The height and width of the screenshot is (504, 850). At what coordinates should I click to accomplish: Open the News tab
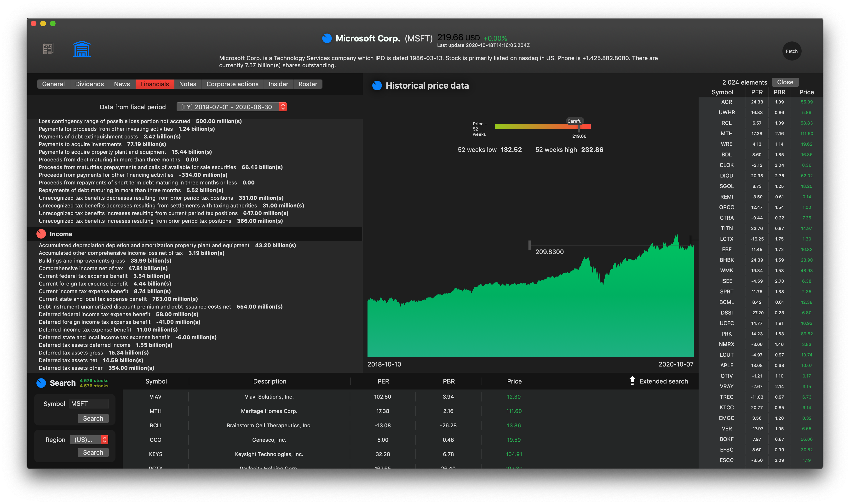click(122, 84)
